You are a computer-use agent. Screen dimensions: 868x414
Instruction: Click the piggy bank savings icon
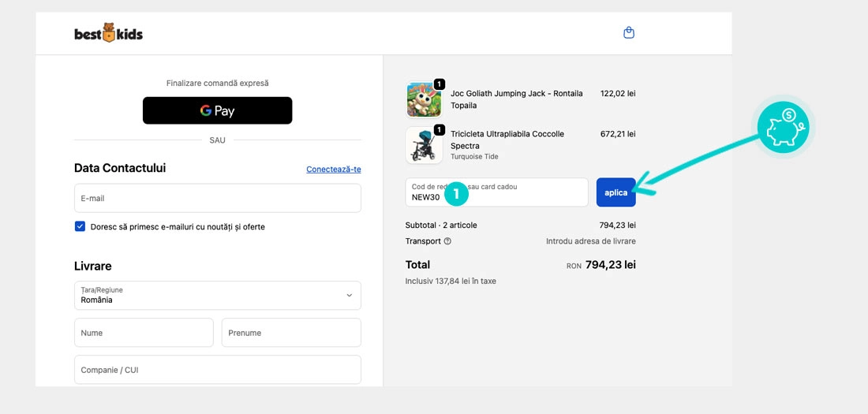[782, 128]
